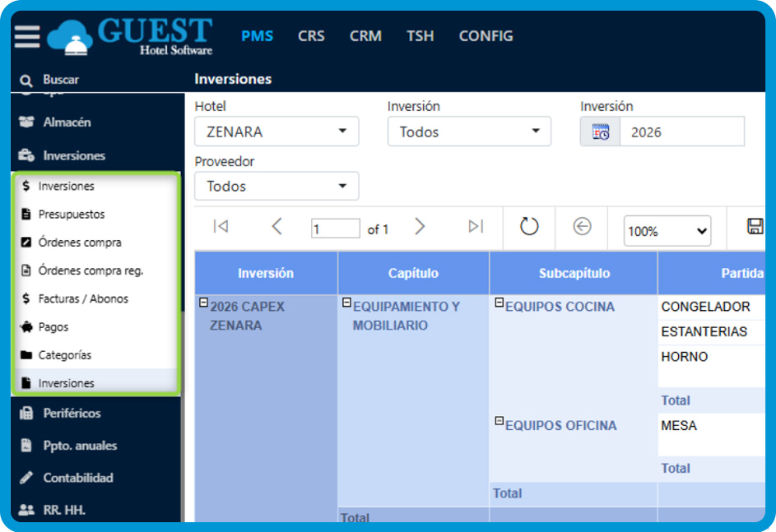Collapse EQUIPAMIENTO Y MOBILIARIO chapter
This screenshot has height=532, width=776.
(x=346, y=302)
